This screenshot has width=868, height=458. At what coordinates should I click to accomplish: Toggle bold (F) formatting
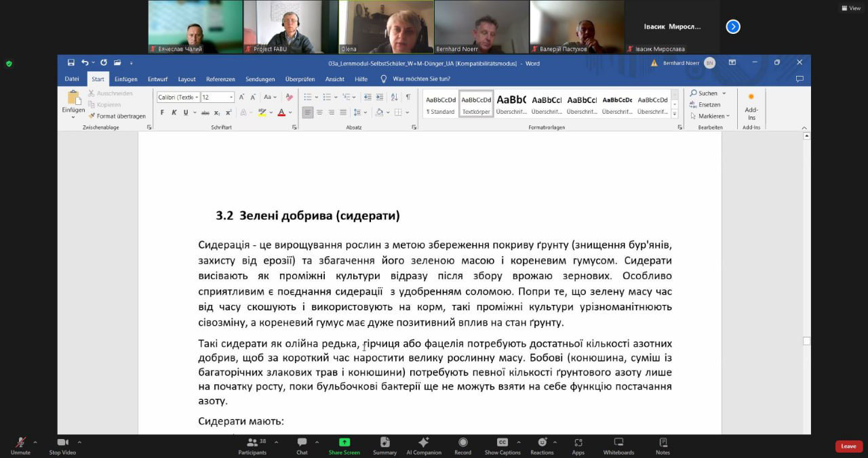[163, 112]
